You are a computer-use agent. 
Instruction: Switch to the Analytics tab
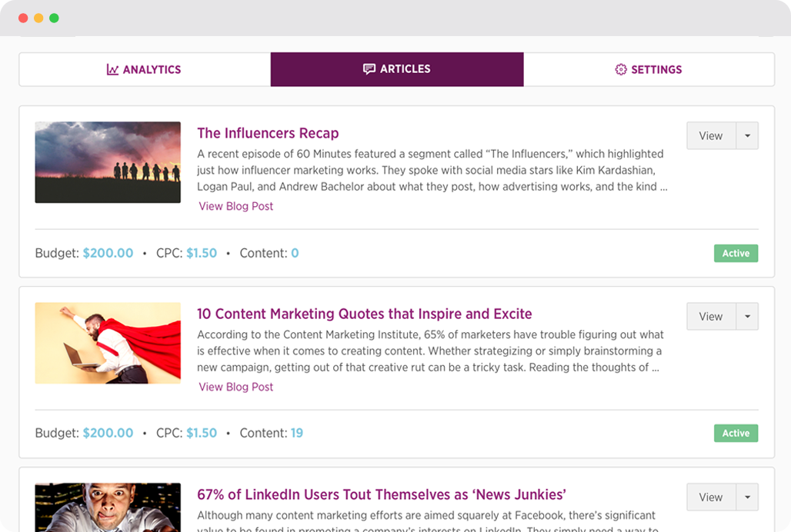coord(145,69)
